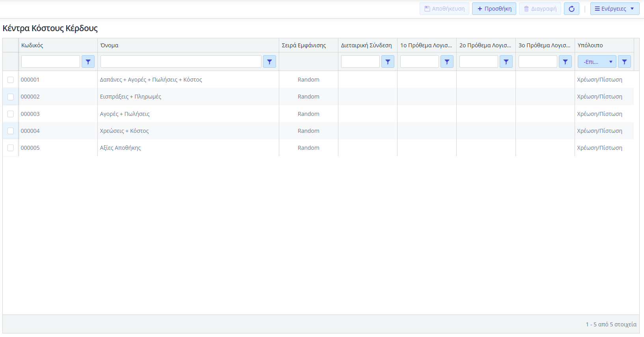Click the filter icon for Υπόλοιπο column
Screen dimensions: 644x337
[x=624, y=62]
